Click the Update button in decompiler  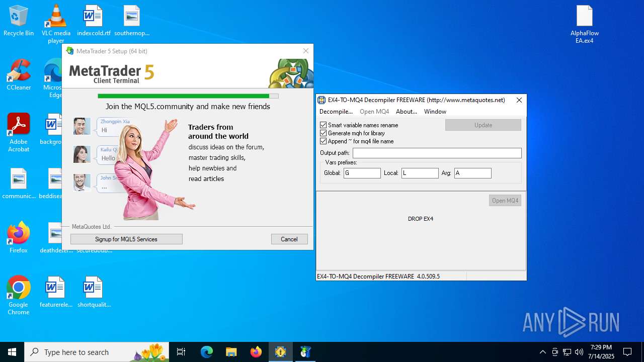click(x=483, y=125)
